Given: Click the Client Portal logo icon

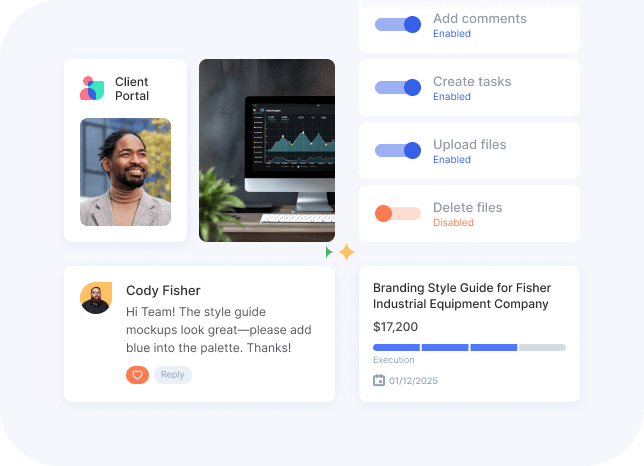Looking at the screenshot, I should click(92, 89).
